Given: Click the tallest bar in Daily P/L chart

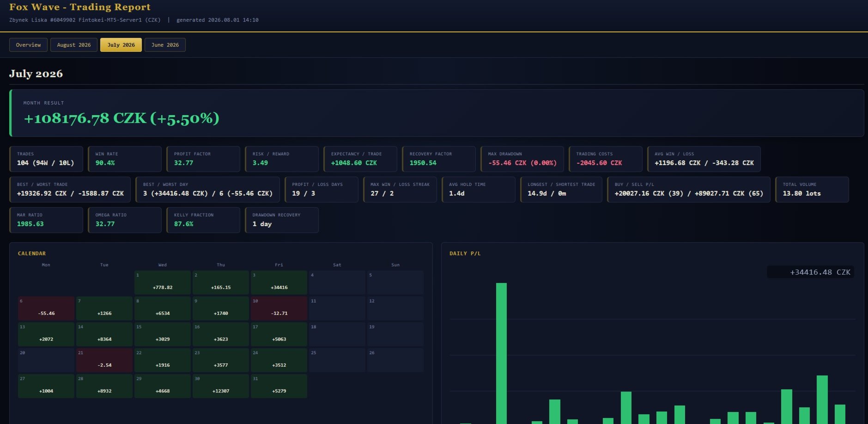Looking at the screenshot, I should (x=501, y=353).
